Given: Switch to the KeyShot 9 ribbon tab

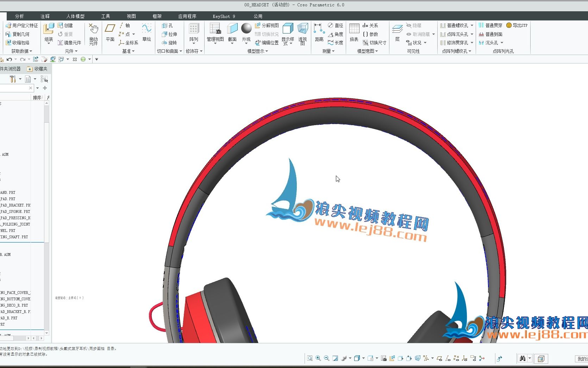Looking at the screenshot, I should [223, 16].
